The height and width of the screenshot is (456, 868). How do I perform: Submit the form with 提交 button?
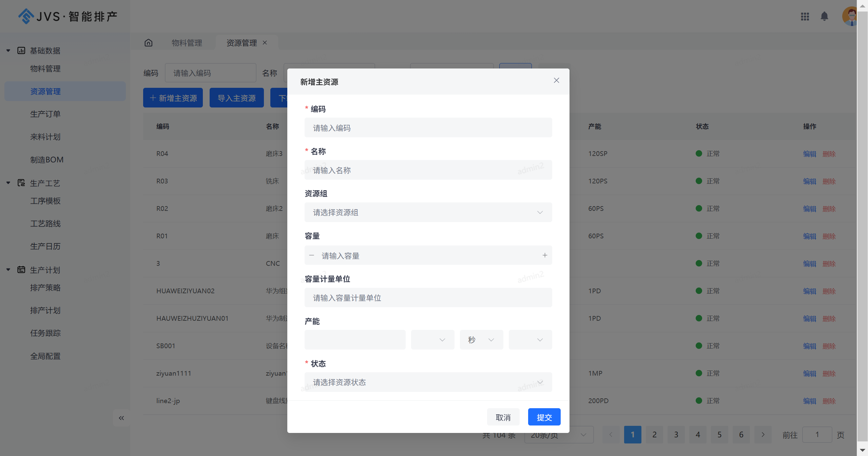pos(544,417)
